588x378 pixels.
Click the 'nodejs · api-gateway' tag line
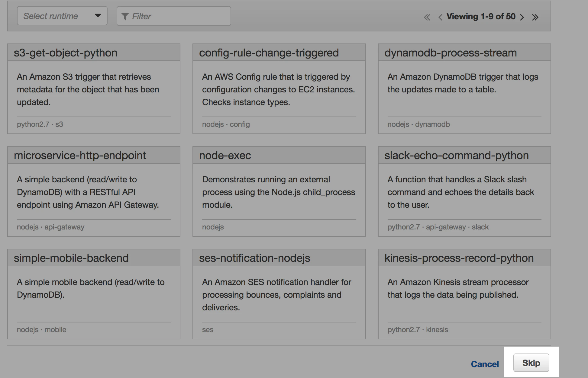point(50,227)
